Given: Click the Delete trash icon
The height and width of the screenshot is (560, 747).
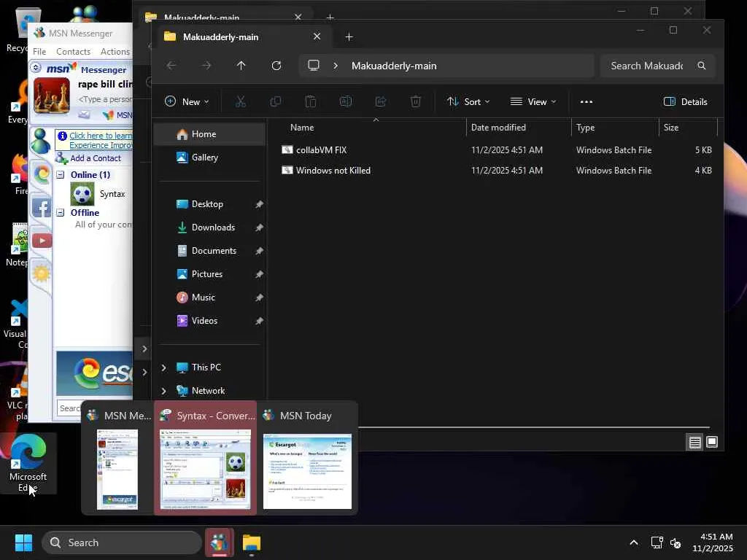Looking at the screenshot, I should click(x=416, y=101).
